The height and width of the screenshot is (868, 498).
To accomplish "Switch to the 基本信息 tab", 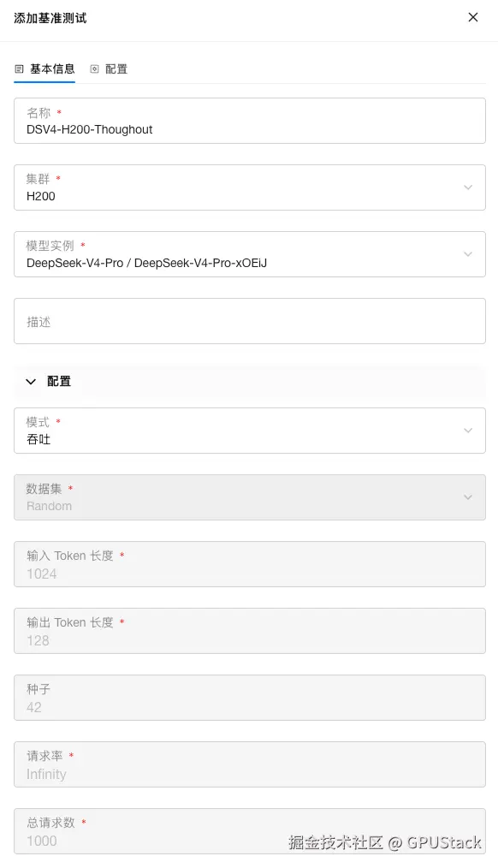I will (x=44, y=69).
